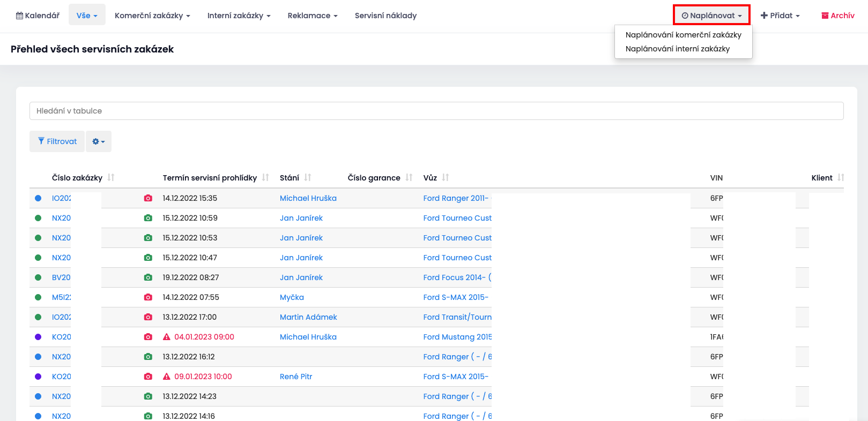Image resolution: width=868 pixels, height=421 pixels.
Task: Click warning triangle beside 04.01.2023 09:00
Action: [x=167, y=337]
